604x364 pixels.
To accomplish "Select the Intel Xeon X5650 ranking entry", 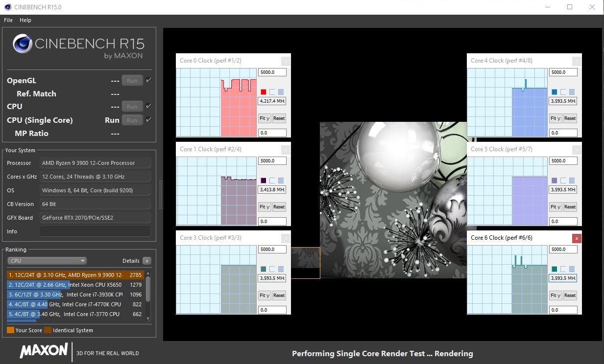I will 73,285.
